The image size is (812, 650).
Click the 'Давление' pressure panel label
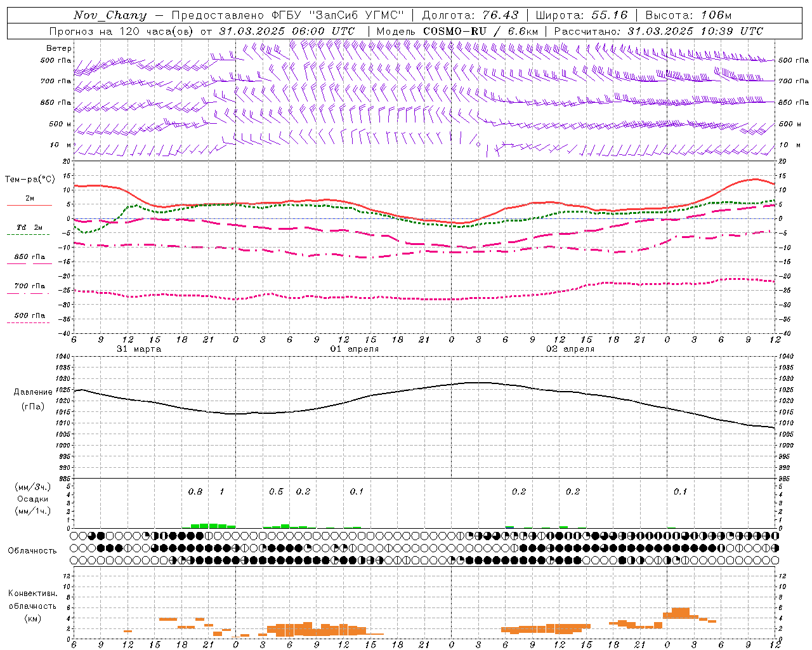pos(32,392)
